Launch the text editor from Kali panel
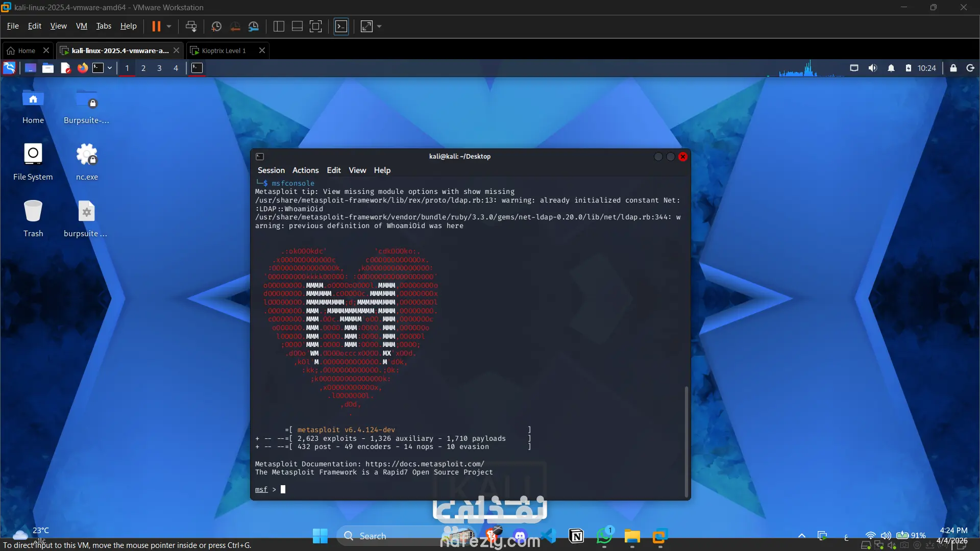Screen dimensions: 980x551 pos(65,68)
